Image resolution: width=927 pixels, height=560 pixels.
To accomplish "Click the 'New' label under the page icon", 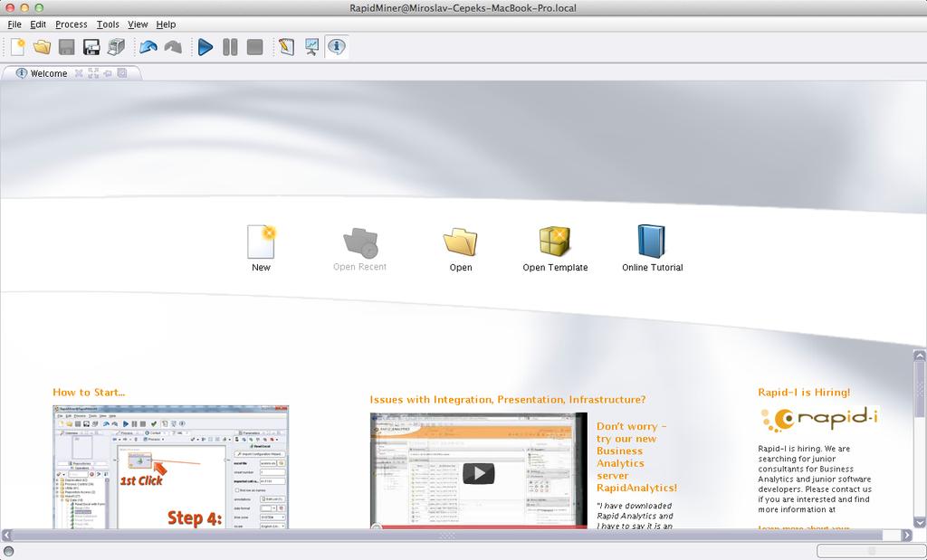I will [x=261, y=267].
